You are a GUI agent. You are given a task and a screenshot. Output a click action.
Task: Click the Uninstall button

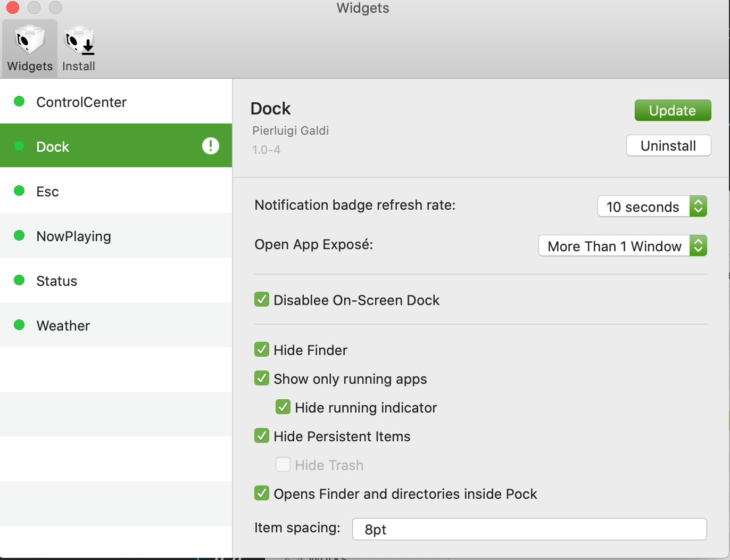(x=668, y=145)
